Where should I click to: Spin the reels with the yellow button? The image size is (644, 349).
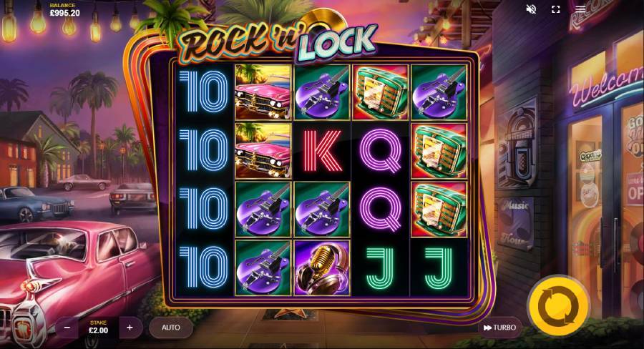coord(559,307)
